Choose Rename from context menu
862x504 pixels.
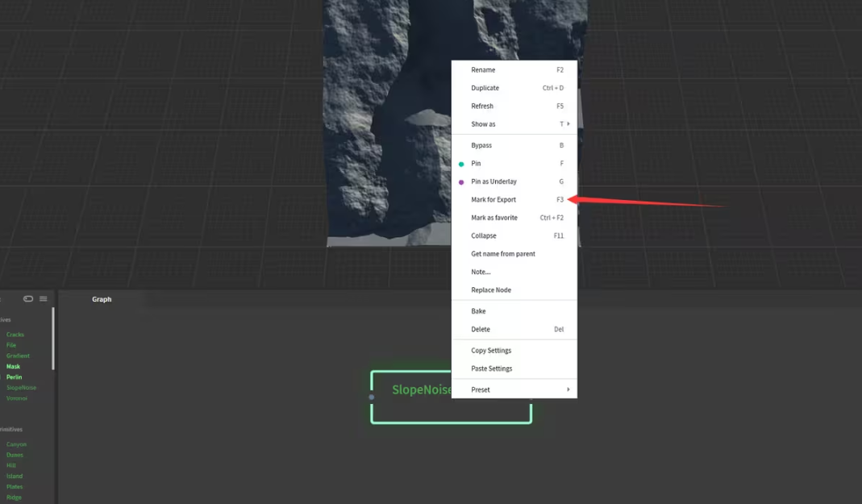(x=483, y=70)
